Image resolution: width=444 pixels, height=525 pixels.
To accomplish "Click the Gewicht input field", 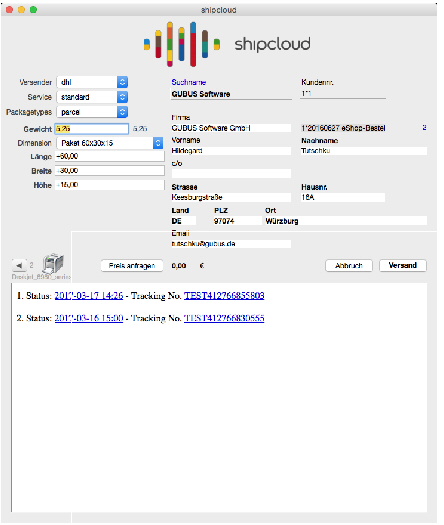I will (92, 129).
